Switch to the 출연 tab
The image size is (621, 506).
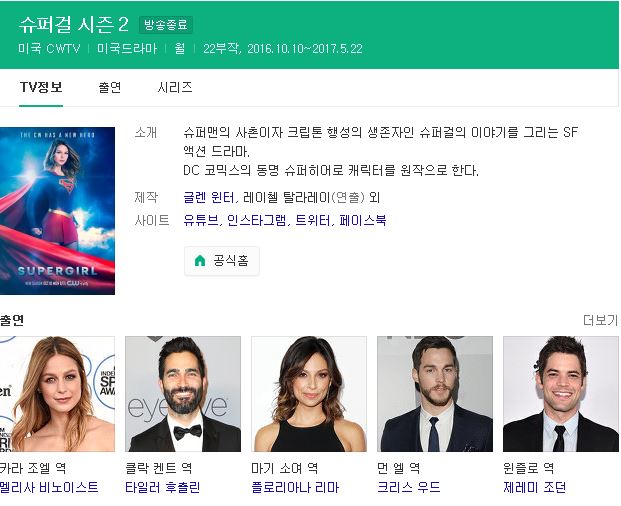pos(110,87)
